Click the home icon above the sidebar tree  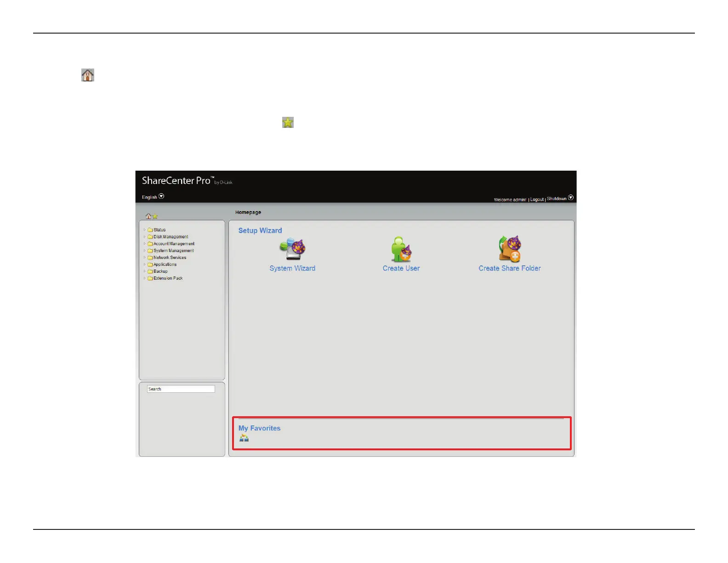[x=148, y=216]
